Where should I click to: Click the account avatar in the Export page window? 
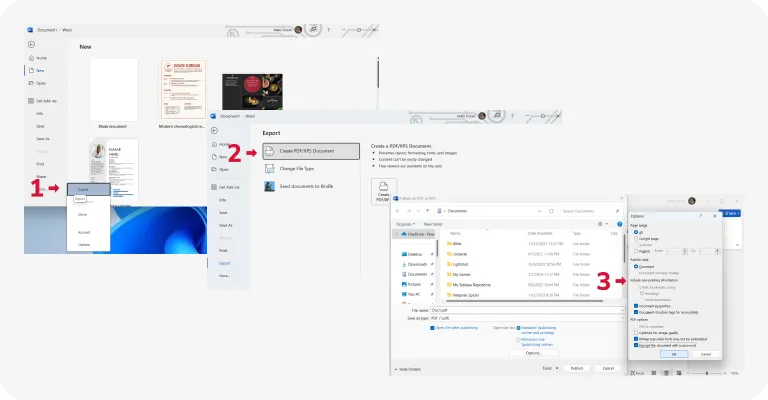coord(482,116)
